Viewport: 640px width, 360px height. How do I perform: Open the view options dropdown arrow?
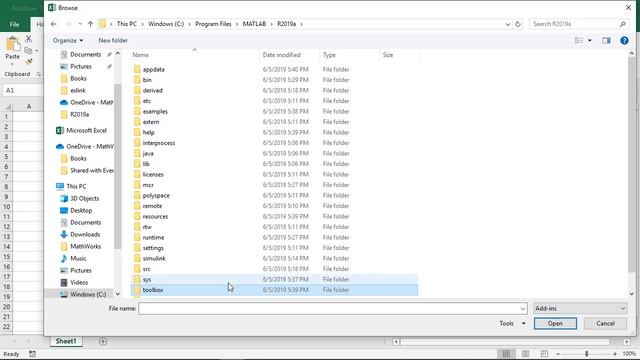click(x=589, y=40)
